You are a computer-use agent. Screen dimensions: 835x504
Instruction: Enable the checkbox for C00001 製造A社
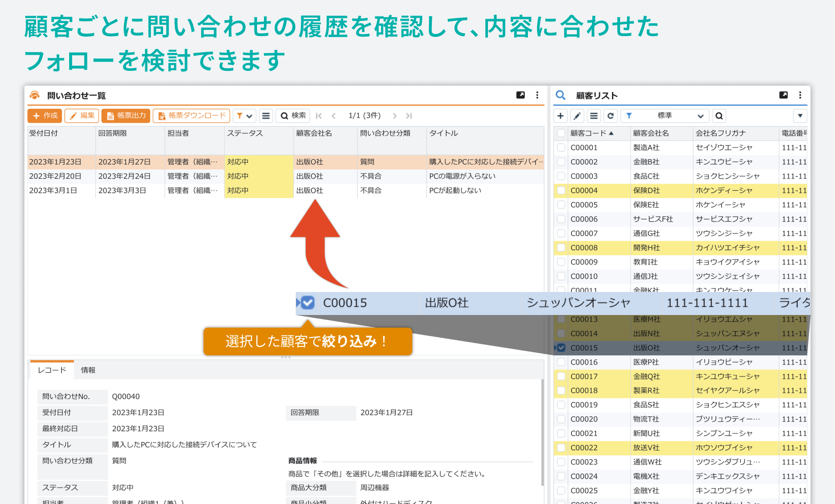click(x=561, y=147)
